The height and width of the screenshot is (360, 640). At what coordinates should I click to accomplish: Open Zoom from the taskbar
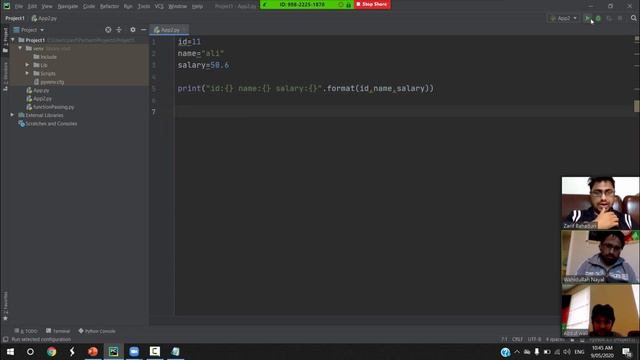point(134,351)
